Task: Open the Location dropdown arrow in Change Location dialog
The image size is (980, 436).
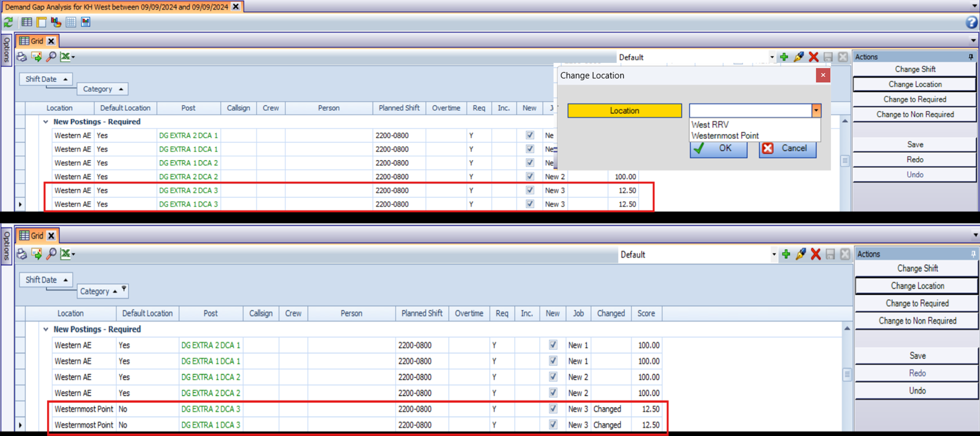Action: click(x=816, y=111)
